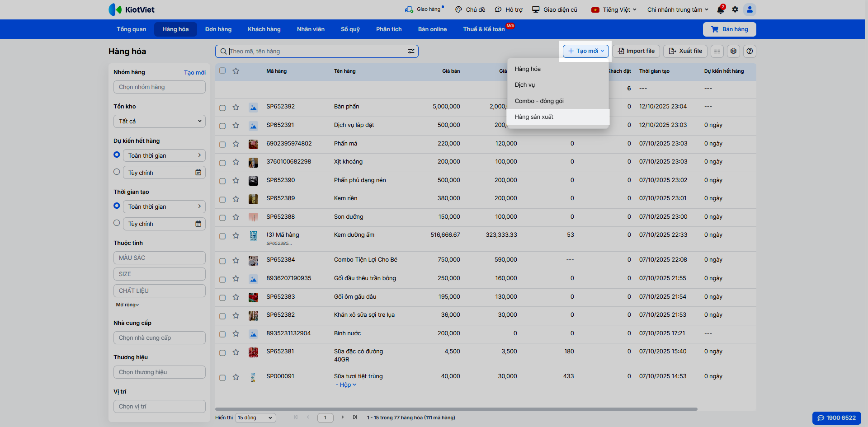Click the Xuất file button
This screenshot has height=427, width=868.
click(x=685, y=51)
